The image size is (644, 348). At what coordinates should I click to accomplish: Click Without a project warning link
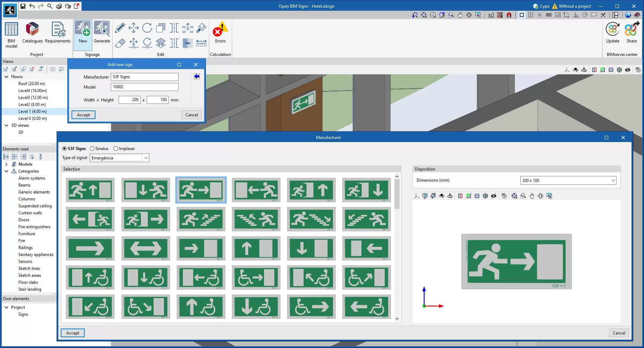(x=571, y=6)
